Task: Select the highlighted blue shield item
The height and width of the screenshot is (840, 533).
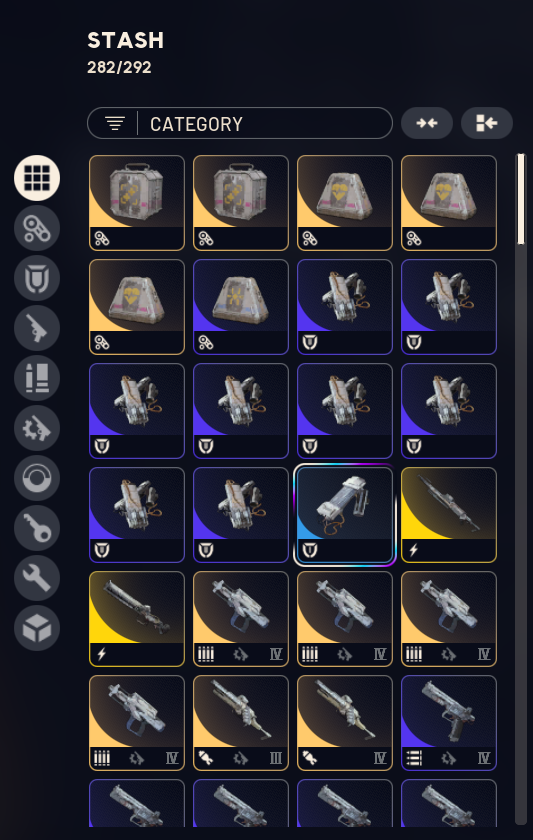Action: tap(345, 515)
